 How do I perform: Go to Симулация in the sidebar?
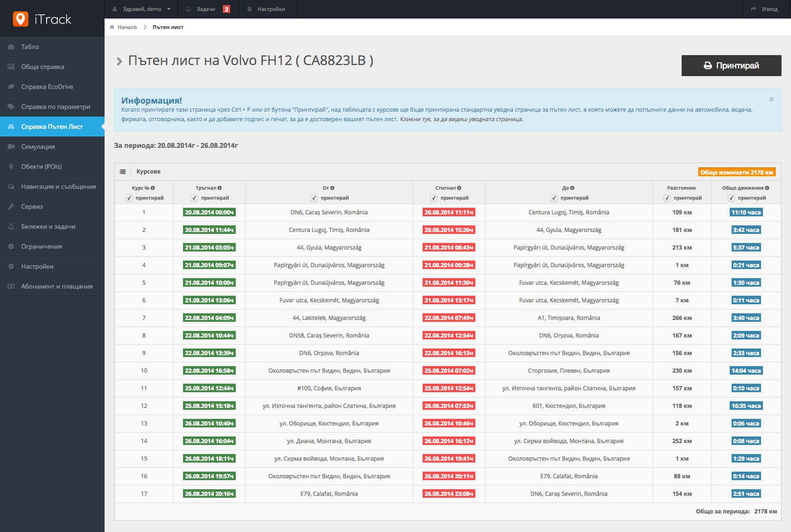click(x=52, y=146)
